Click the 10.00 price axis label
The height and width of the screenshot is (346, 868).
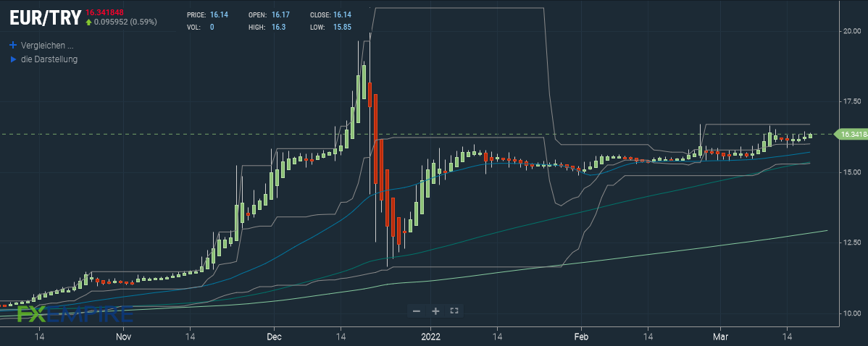coord(852,313)
